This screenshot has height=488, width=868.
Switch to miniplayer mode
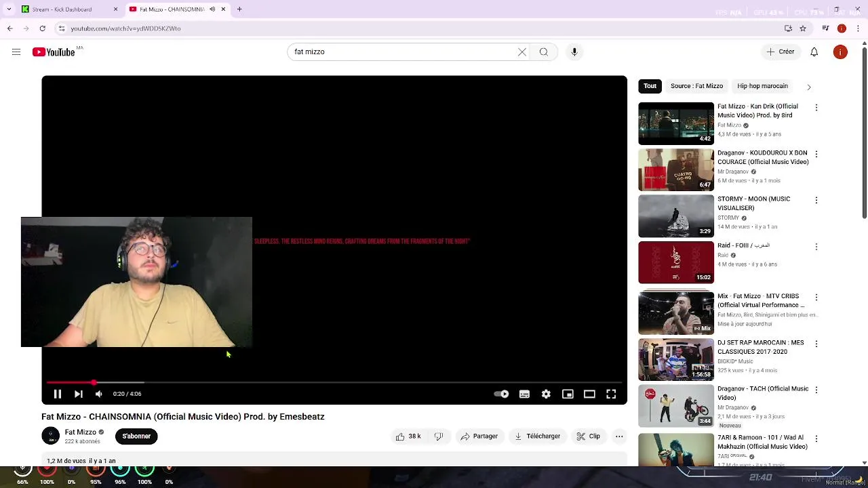(568, 394)
